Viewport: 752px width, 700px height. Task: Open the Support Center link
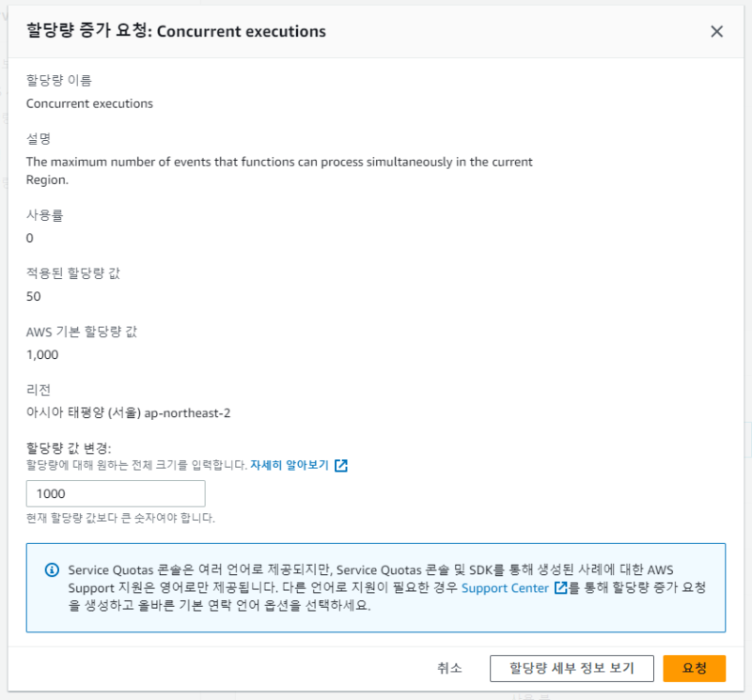pyautogui.click(x=507, y=588)
